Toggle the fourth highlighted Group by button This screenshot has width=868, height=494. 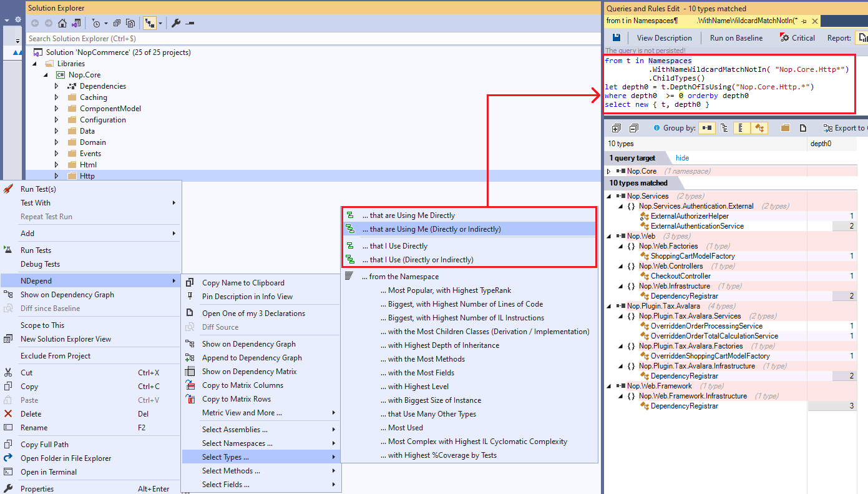(x=759, y=128)
